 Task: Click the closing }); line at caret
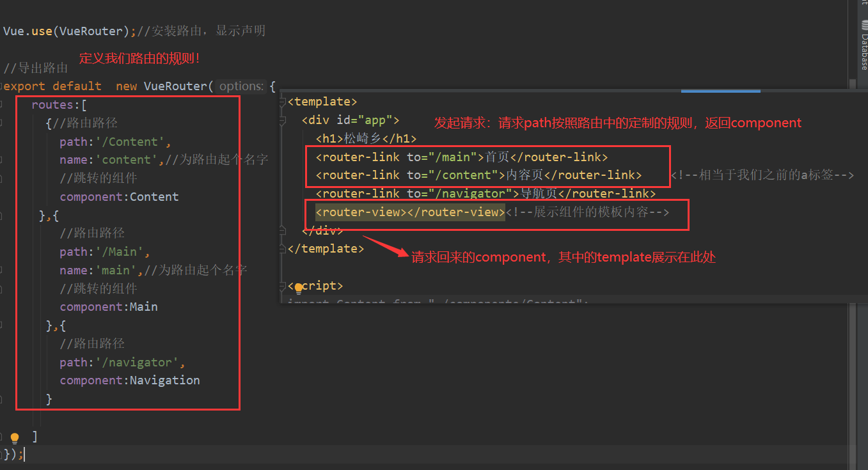pyautogui.click(x=13, y=455)
